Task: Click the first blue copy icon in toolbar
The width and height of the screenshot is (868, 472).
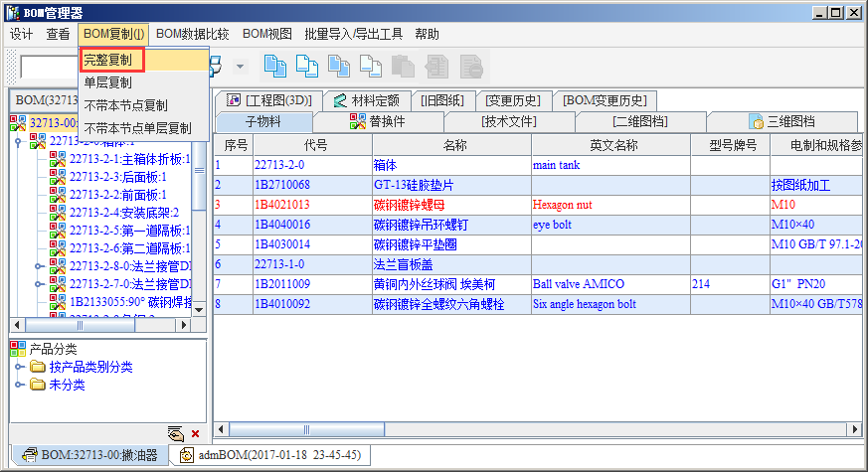Action: point(273,67)
